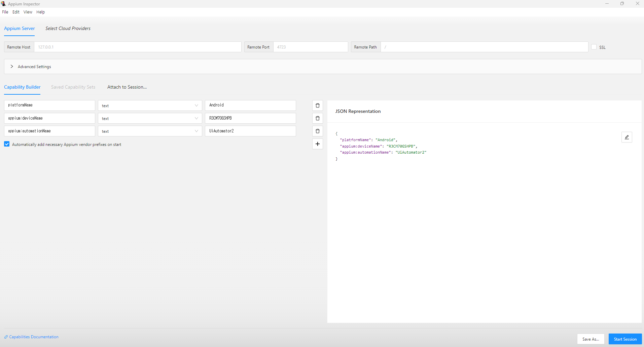Restore down the Appium Inspector window
644x347 pixels.
[x=622, y=4]
